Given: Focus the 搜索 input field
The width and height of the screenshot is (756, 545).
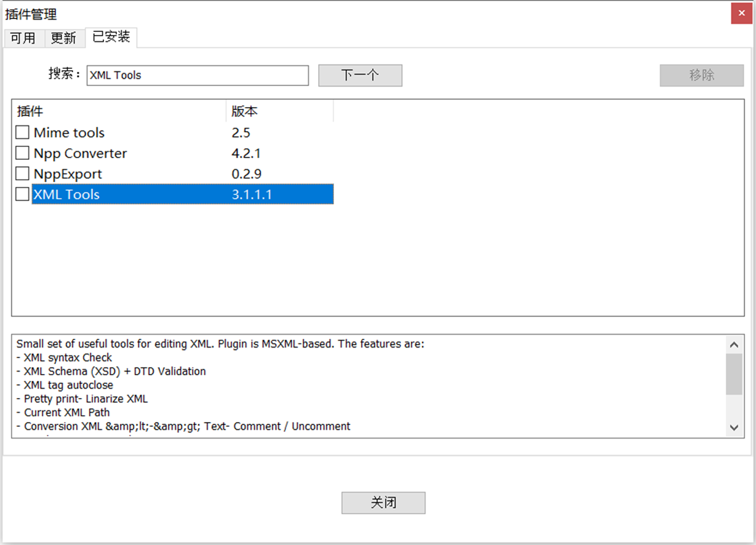Looking at the screenshot, I should point(197,76).
